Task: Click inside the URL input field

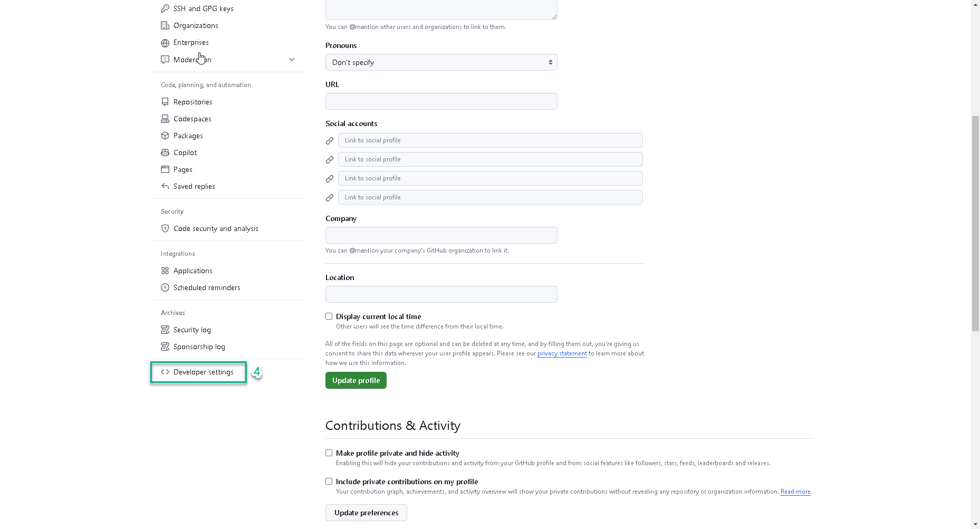Action: click(x=441, y=101)
